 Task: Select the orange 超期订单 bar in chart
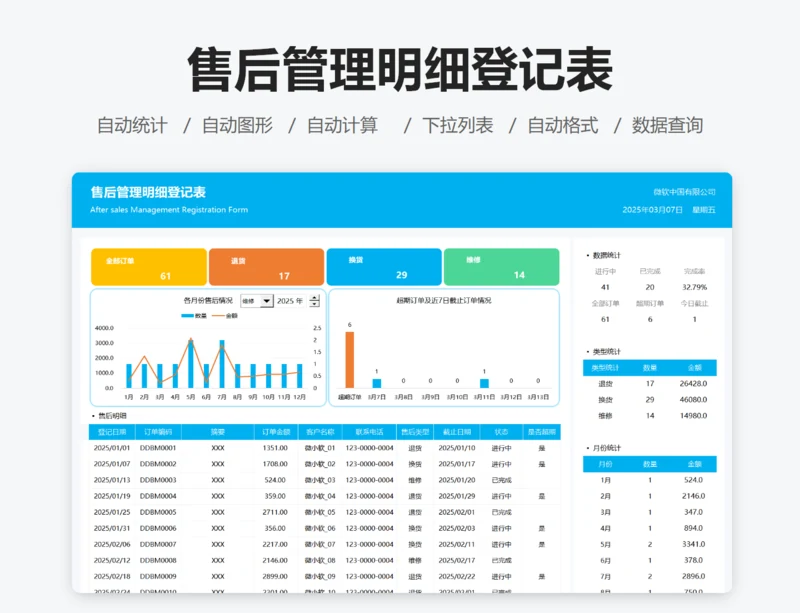click(349, 360)
